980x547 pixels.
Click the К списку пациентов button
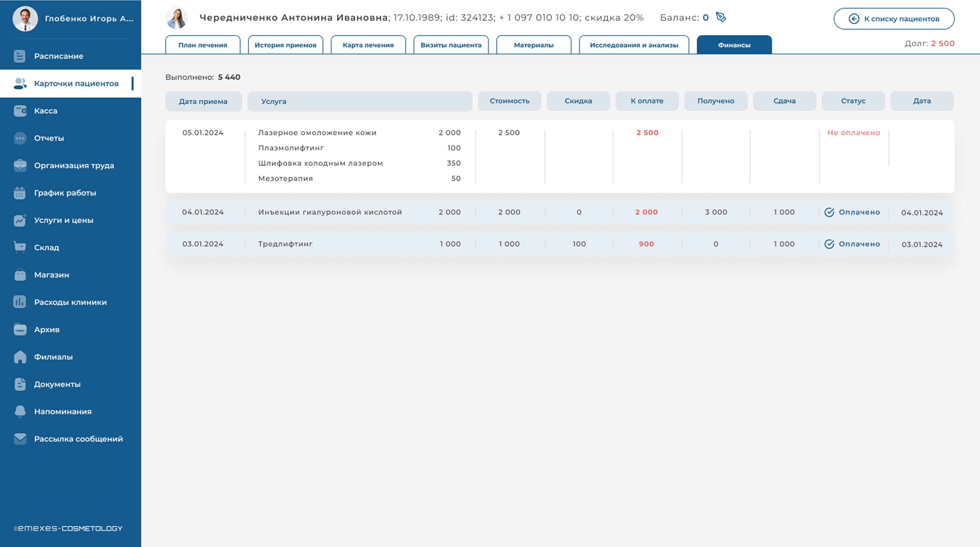894,19
